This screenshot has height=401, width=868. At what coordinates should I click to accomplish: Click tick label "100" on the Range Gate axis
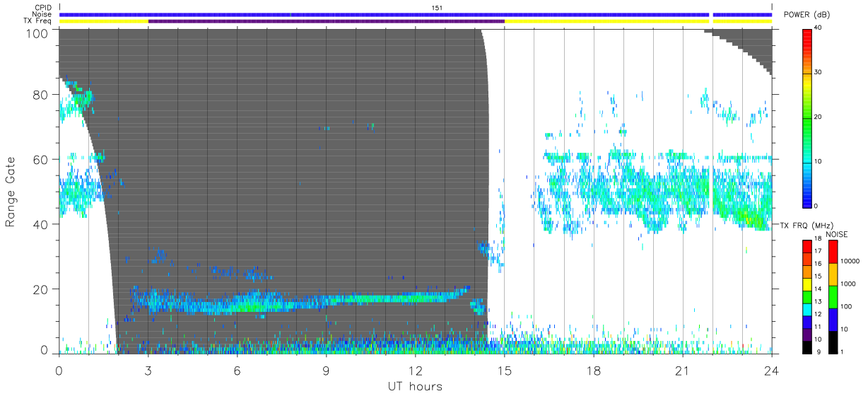pyautogui.click(x=37, y=33)
